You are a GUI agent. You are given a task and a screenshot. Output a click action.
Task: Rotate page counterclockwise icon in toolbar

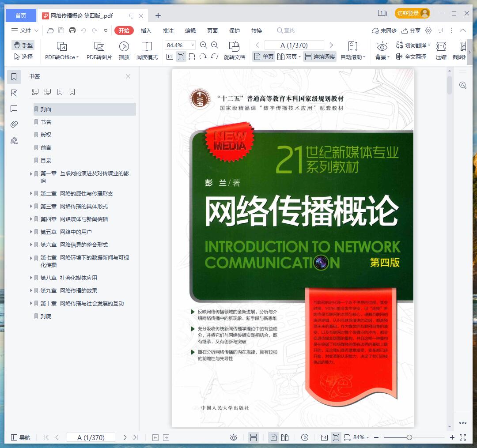pos(215,57)
